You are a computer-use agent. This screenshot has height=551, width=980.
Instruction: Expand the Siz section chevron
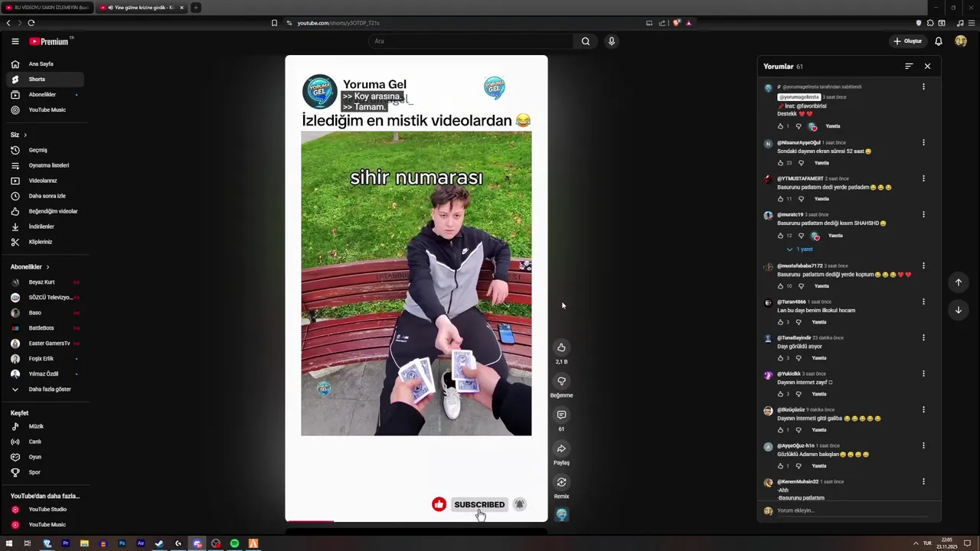(24, 135)
